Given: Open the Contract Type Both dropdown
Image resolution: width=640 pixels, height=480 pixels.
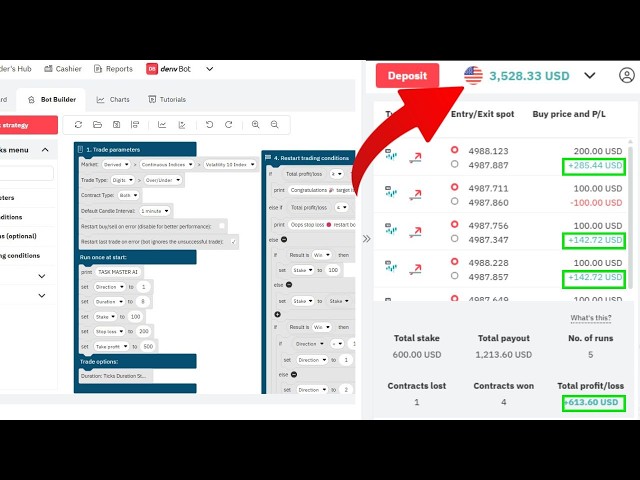Looking at the screenshot, I should tap(128, 195).
